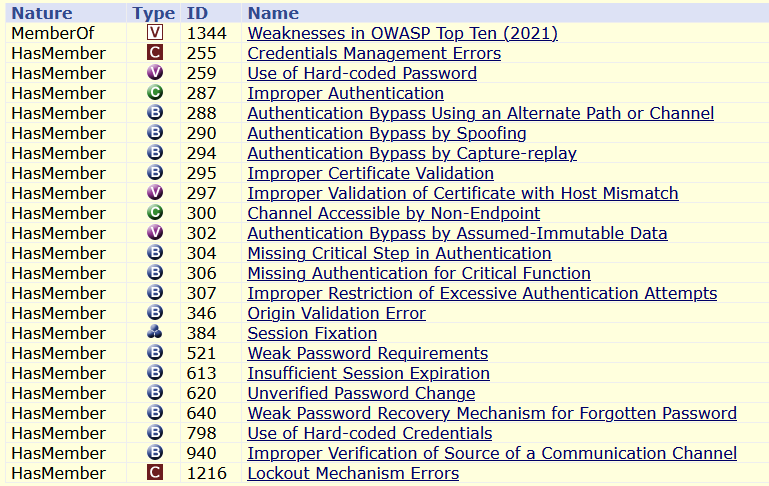Open Improper Verification of Source of Communication Channel
This screenshot has height=486, width=769.
click(x=492, y=453)
